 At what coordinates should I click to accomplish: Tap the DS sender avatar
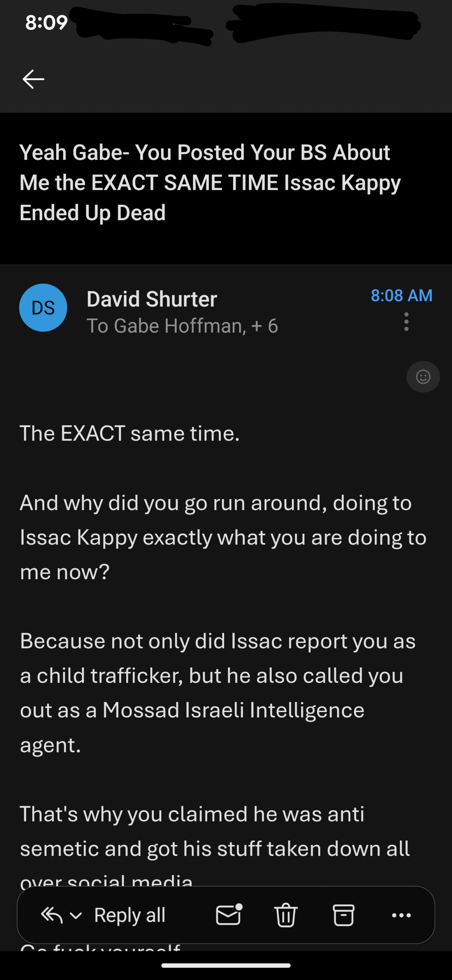coord(43,308)
